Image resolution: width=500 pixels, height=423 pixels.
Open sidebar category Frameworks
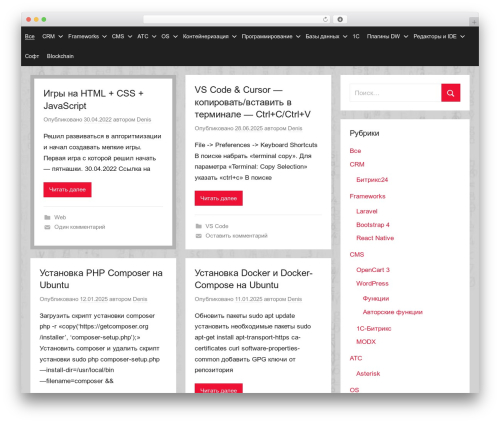tap(367, 196)
